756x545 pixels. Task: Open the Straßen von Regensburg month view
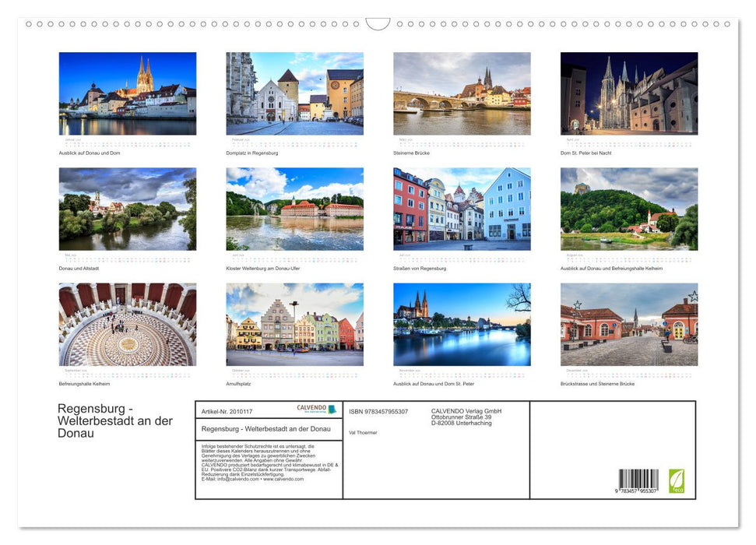tap(462, 209)
